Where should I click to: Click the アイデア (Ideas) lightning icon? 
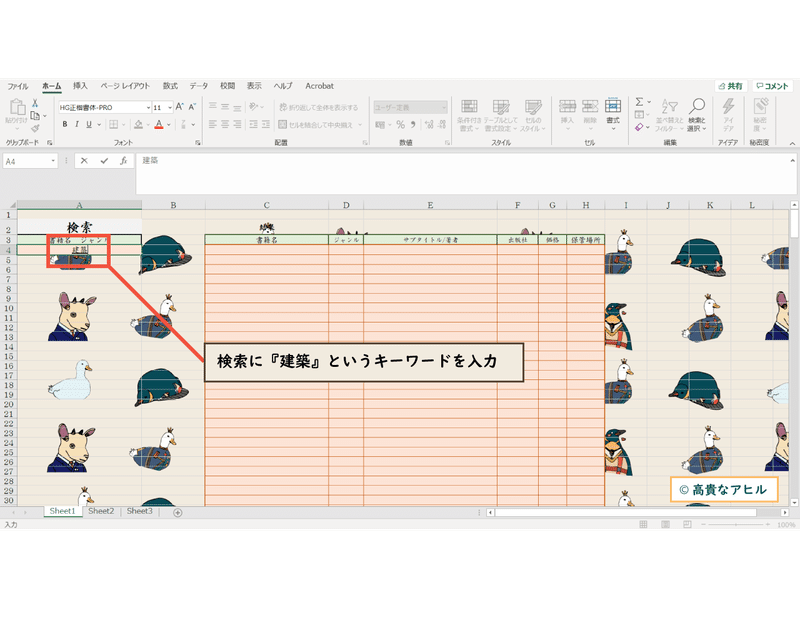(728, 106)
